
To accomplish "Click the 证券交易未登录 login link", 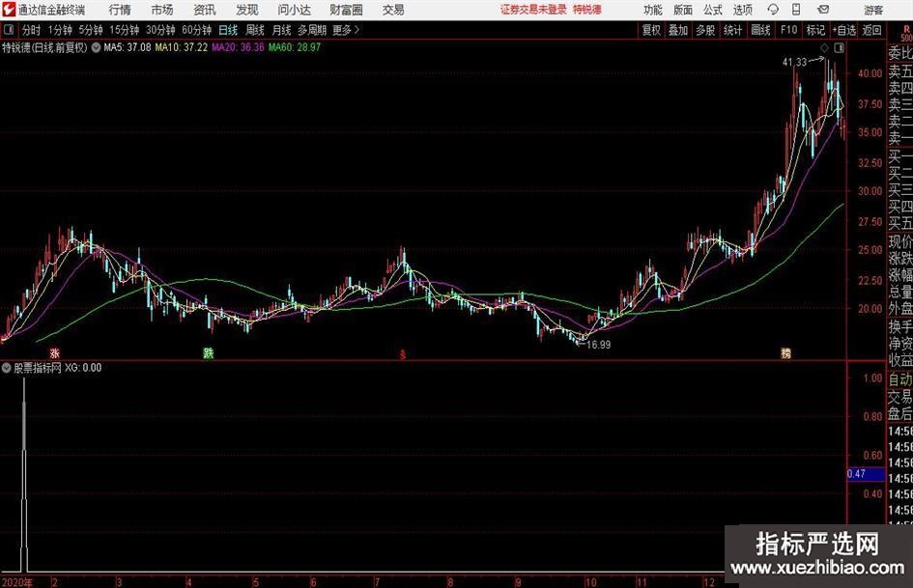I will point(533,10).
